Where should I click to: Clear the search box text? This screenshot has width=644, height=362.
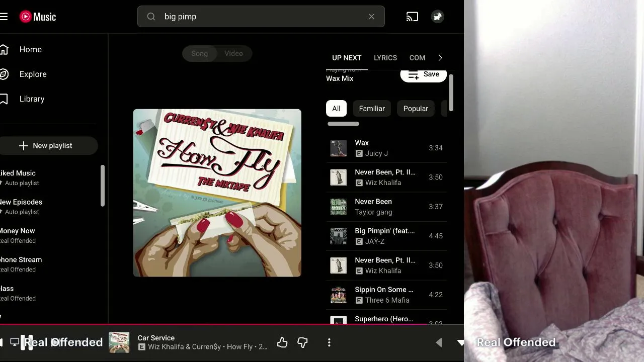coord(371,17)
